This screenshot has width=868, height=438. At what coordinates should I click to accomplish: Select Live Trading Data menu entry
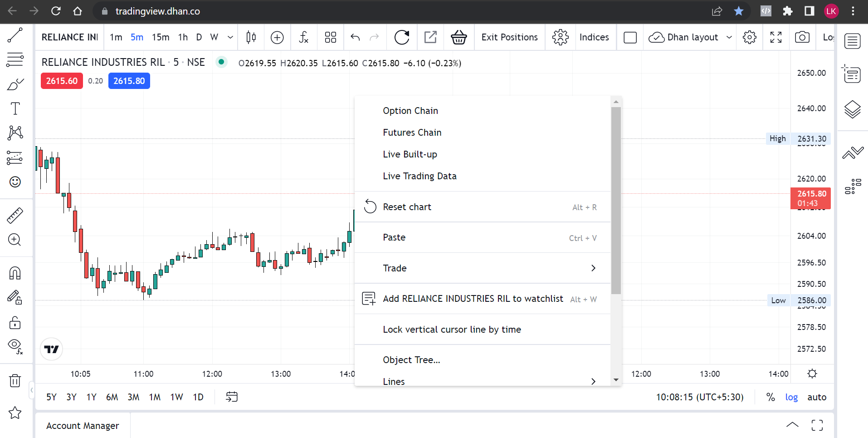click(483, 176)
